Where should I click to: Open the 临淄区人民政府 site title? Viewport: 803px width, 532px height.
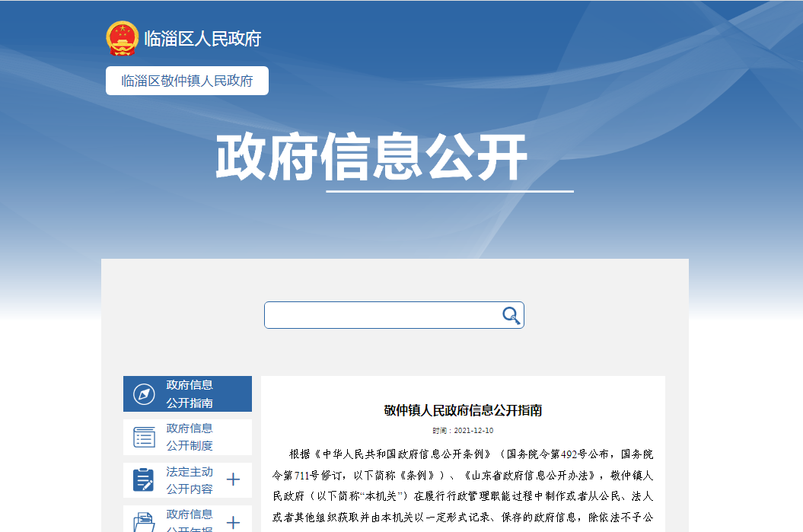[202, 39]
